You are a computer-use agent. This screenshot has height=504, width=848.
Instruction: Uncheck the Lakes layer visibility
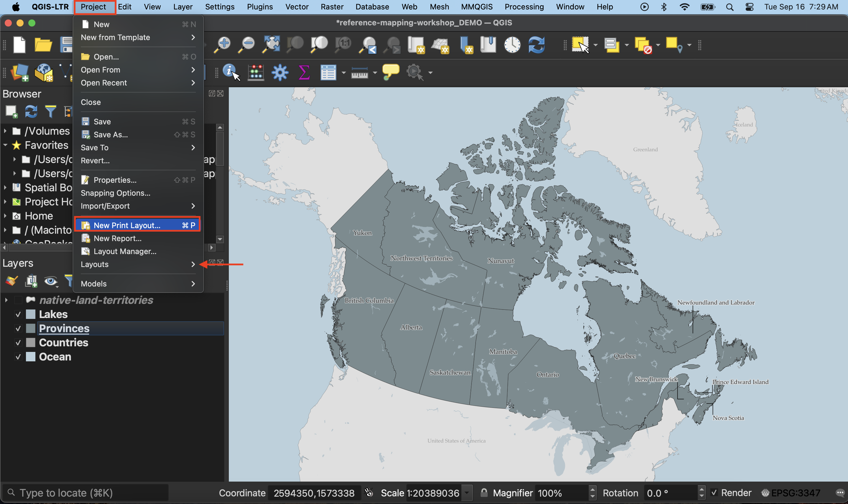coord(18,314)
